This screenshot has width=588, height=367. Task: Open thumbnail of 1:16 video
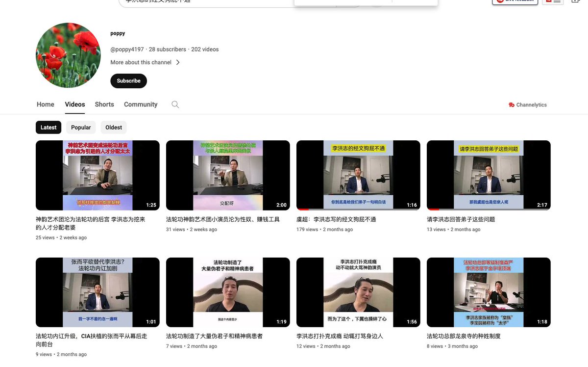[x=358, y=175]
